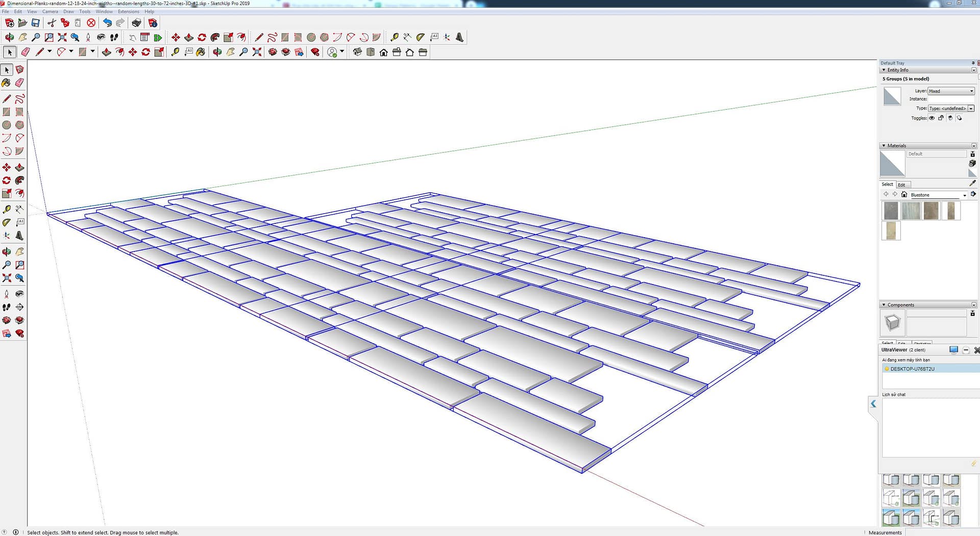Switch to the Edit tab in Materials
Screen dimensions: 980x536
(x=901, y=185)
